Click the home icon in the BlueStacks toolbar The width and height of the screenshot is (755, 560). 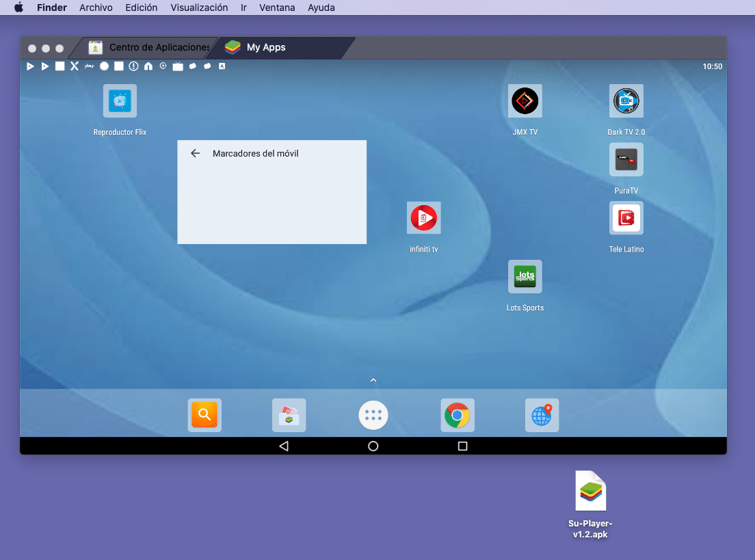[x=148, y=66]
